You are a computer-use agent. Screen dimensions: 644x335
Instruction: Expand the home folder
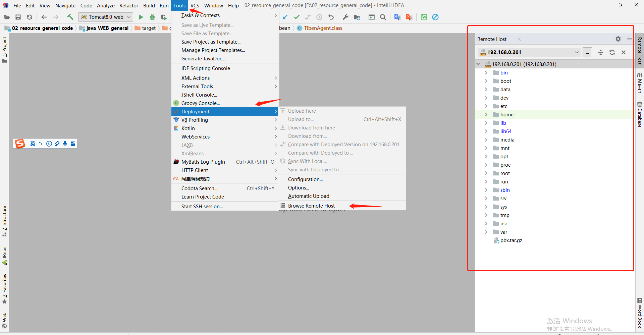[x=486, y=114]
